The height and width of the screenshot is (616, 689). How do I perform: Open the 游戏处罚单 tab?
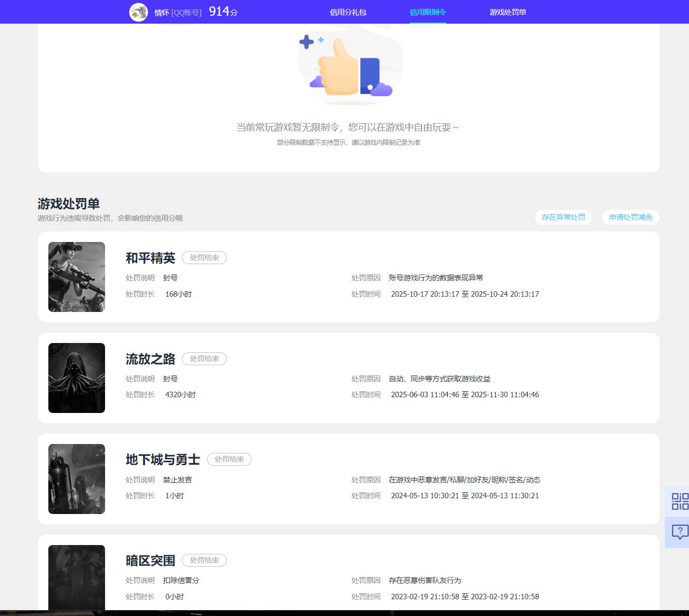(x=507, y=11)
